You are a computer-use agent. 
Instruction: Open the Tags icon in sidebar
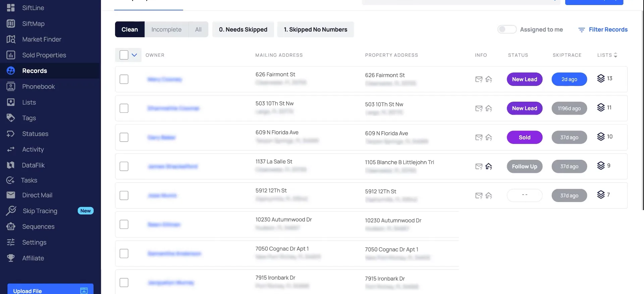click(x=11, y=118)
